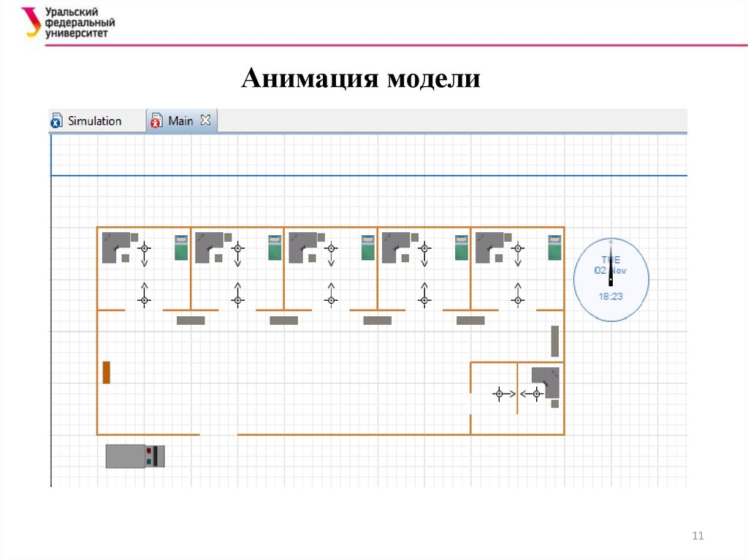Close the Main tab with its X

pos(205,120)
